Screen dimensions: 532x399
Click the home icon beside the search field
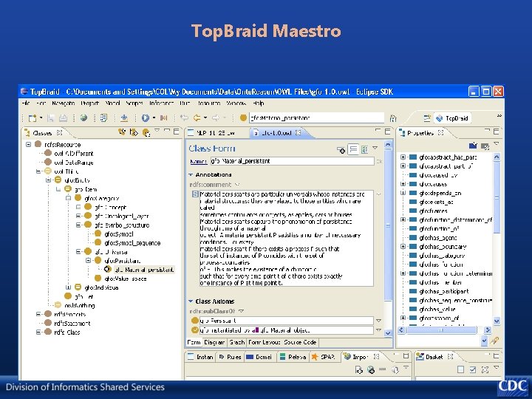coord(393,118)
